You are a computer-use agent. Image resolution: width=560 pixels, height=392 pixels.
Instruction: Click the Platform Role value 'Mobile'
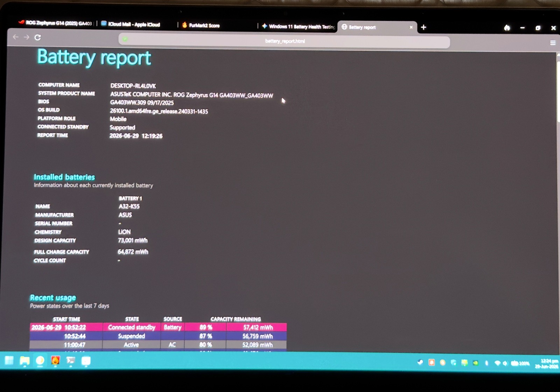(x=118, y=119)
